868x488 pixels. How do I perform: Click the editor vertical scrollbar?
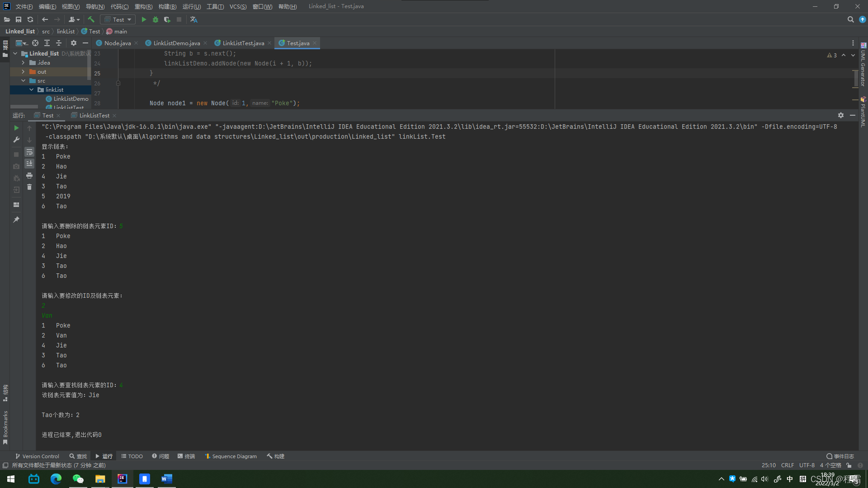tap(855, 79)
